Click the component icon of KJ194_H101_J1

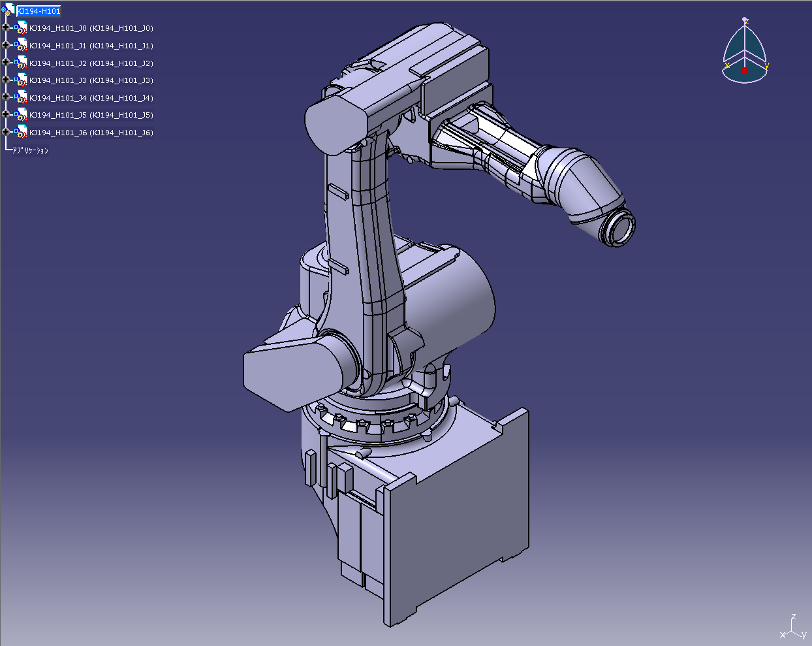[x=21, y=45]
